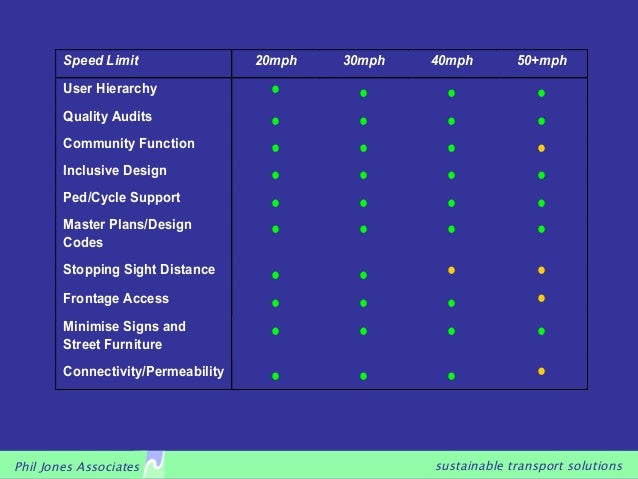Click green dot for Frontage Access at 20mph
The width and height of the screenshot is (638, 479).
coord(275,303)
